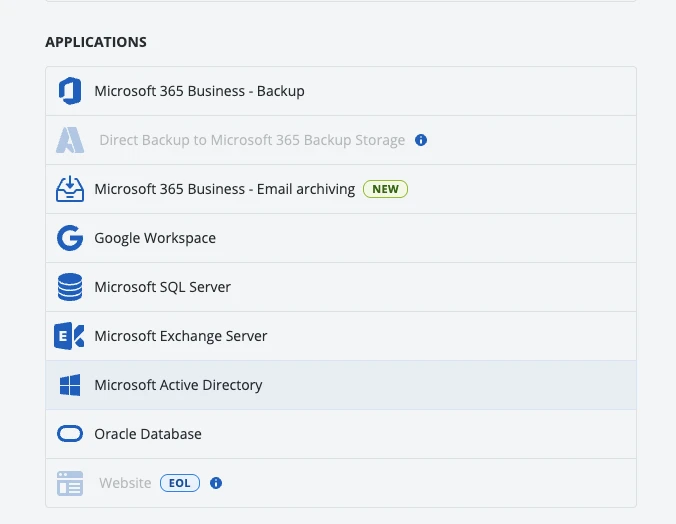The image size is (676, 524).
Task: Select Microsoft 365 Business - Backup
Action: coord(341,91)
